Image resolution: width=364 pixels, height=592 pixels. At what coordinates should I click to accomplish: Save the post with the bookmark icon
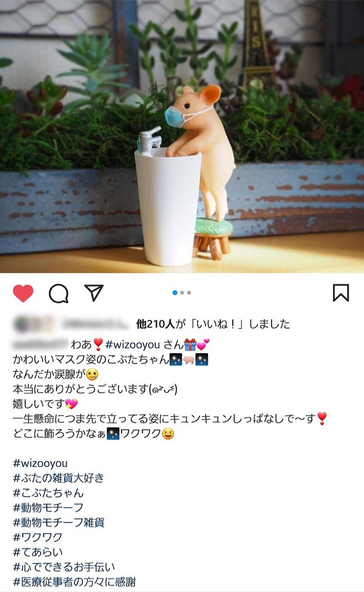tap(341, 293)
